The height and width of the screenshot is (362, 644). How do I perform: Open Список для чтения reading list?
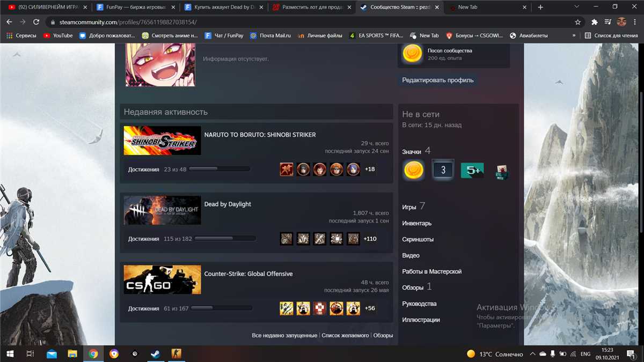coord(611,35)
